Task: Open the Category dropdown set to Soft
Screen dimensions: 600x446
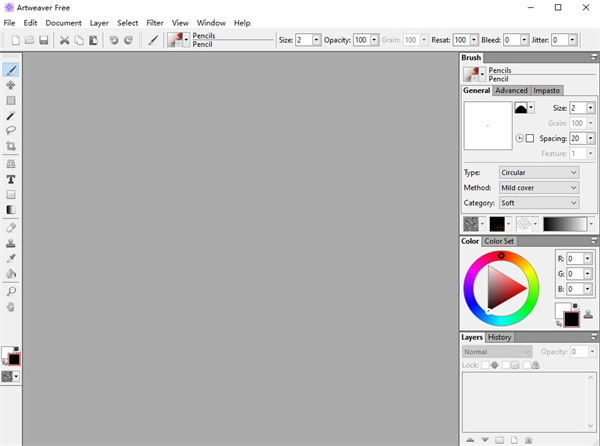Action: pyautogui.click(x=538, y=202)
